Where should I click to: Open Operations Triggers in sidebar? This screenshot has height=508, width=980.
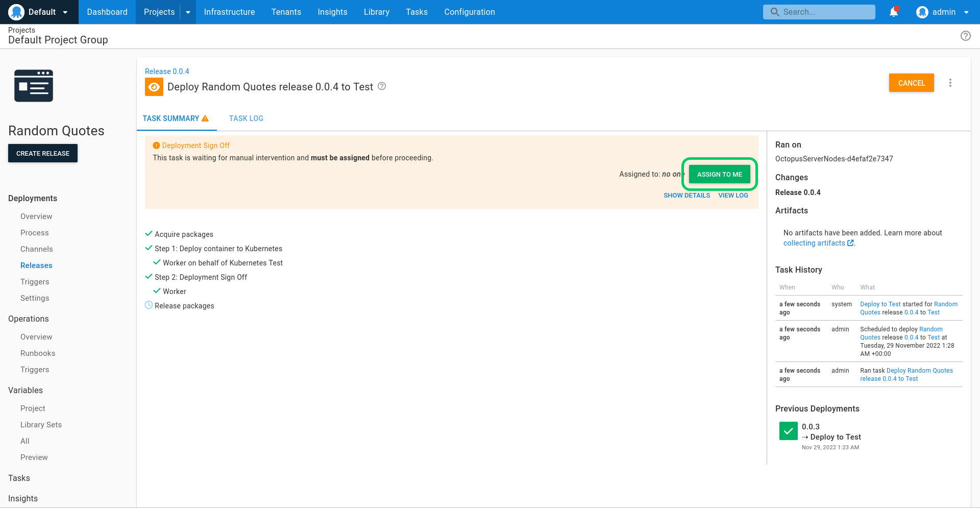coord(35,370)
